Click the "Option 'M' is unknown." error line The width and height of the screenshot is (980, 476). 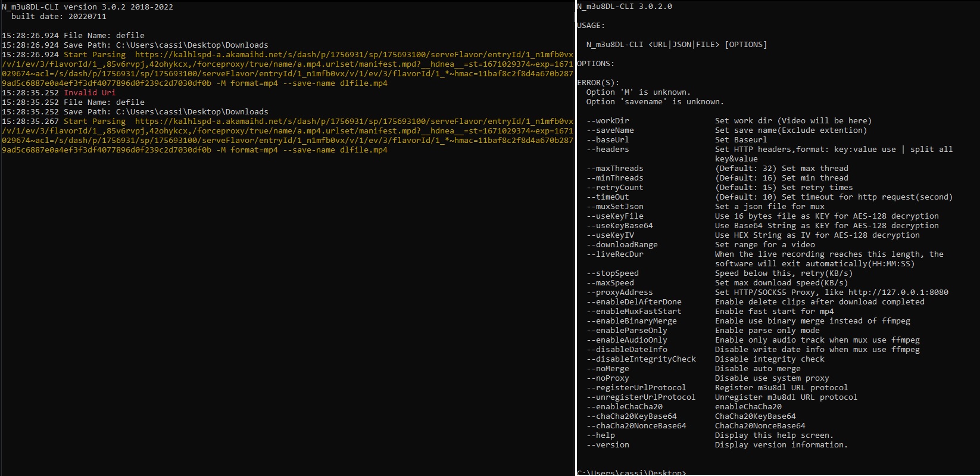click(x=638, y=92)
